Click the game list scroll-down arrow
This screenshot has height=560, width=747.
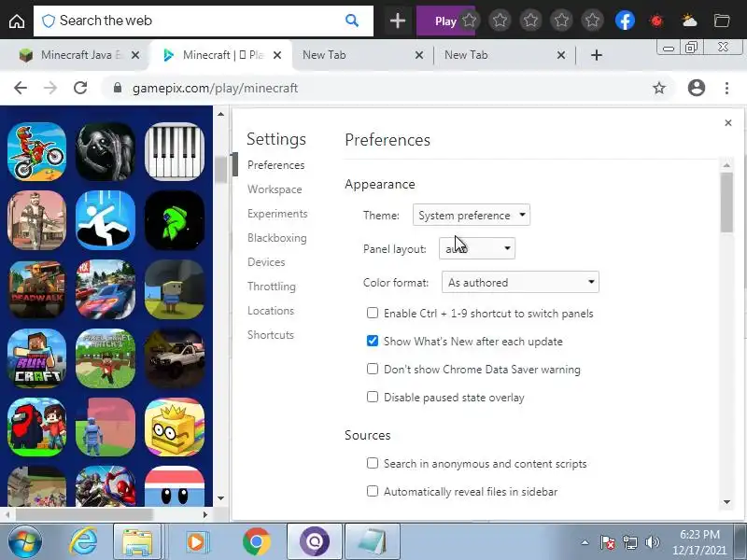[x=220, y=498]
